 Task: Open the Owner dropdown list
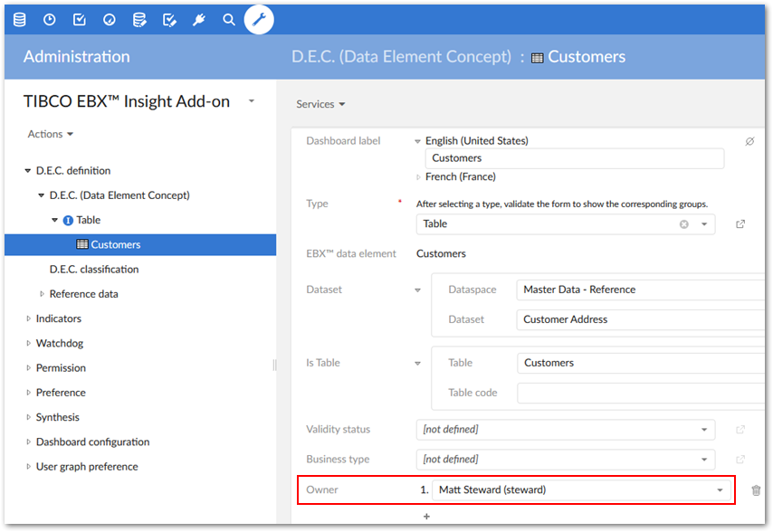pos(721,490)
